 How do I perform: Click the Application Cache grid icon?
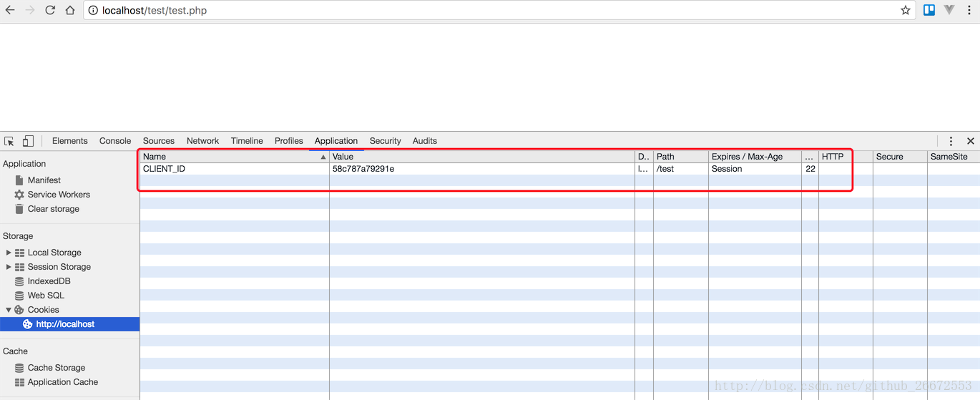click(19, 382)
